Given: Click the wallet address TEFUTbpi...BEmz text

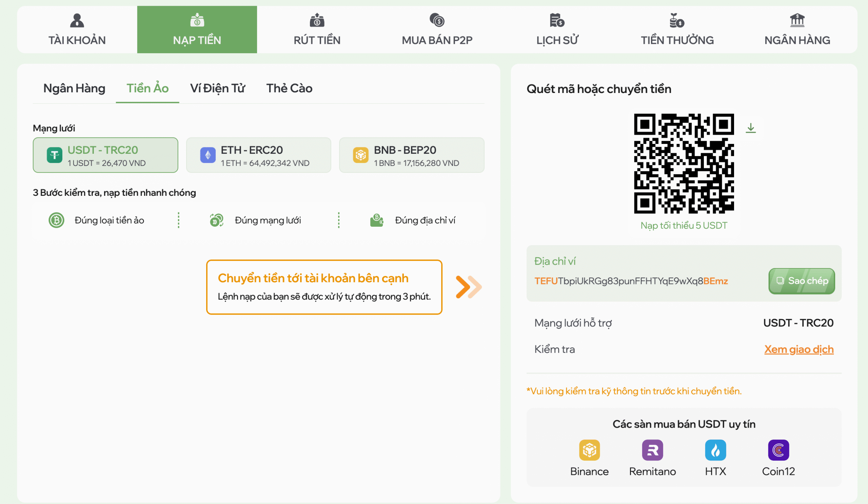Looking at the screenshot, I should click(631, 281).
